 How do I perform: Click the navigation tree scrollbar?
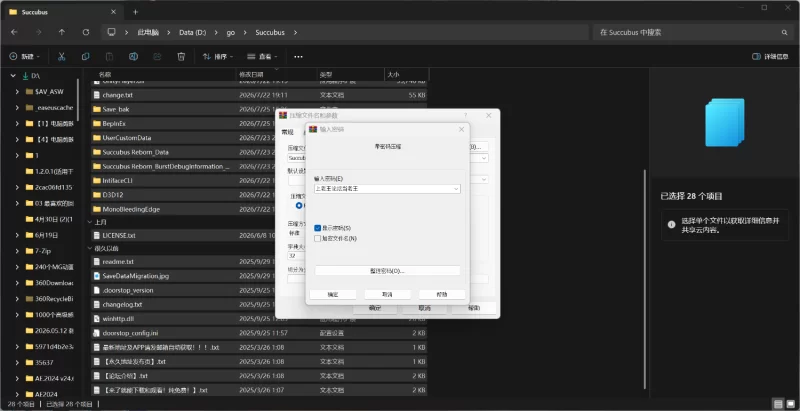tap(78, 99)
